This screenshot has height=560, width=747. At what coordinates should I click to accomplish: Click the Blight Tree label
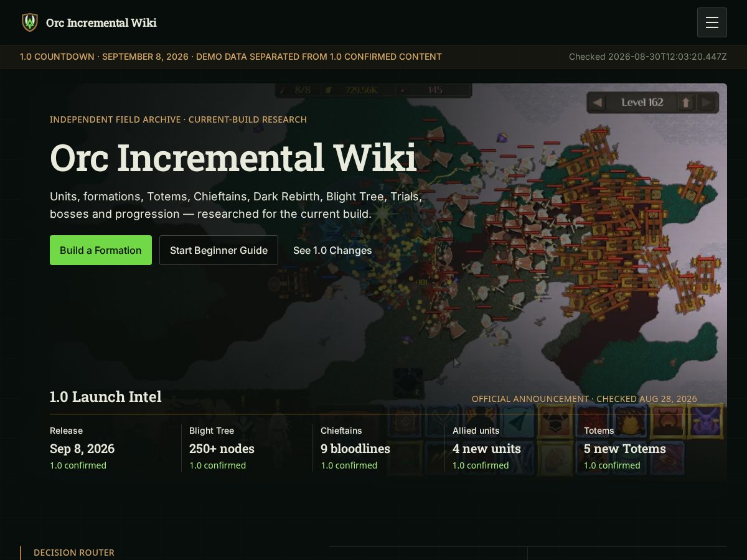(x=212, y=431)
